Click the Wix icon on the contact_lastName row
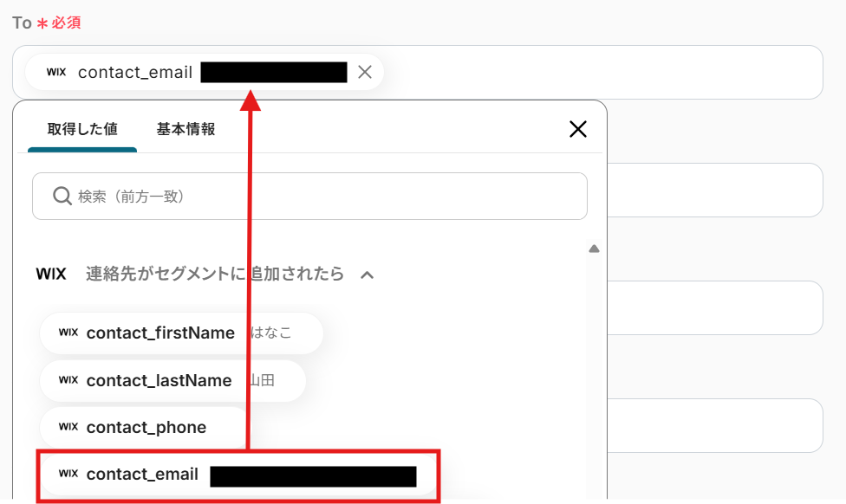 click(x=68, y=380)
